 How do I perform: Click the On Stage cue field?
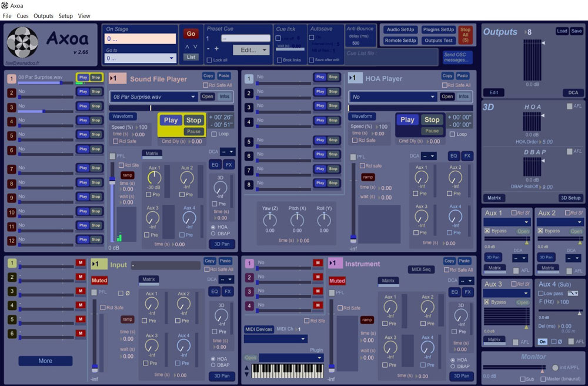pyautogui.click(x=140, y=39)
